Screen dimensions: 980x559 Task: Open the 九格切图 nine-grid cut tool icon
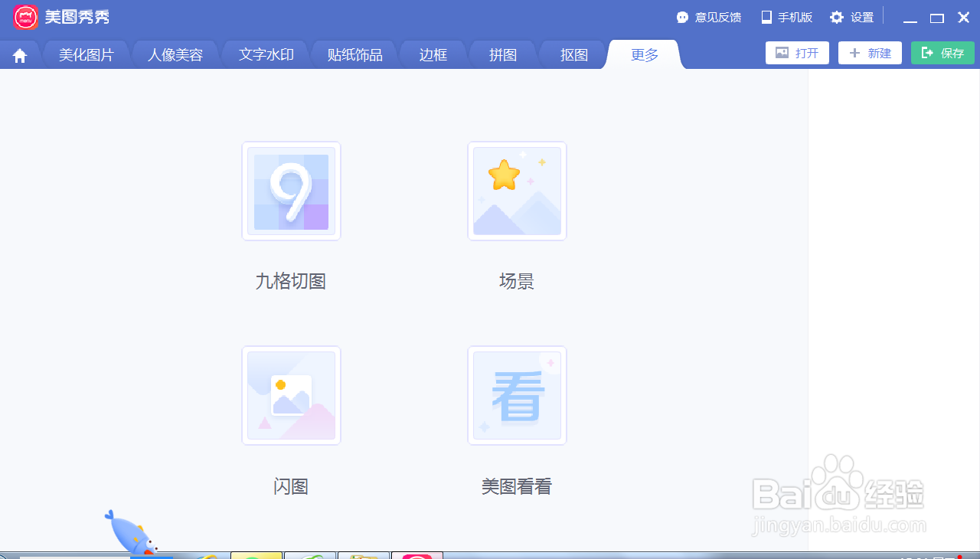click(x=291, y=191)
